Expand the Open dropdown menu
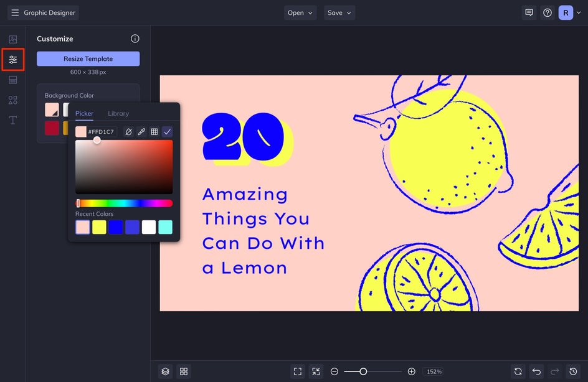The width and height of the screenshot is (588, 382). [300, 12]
